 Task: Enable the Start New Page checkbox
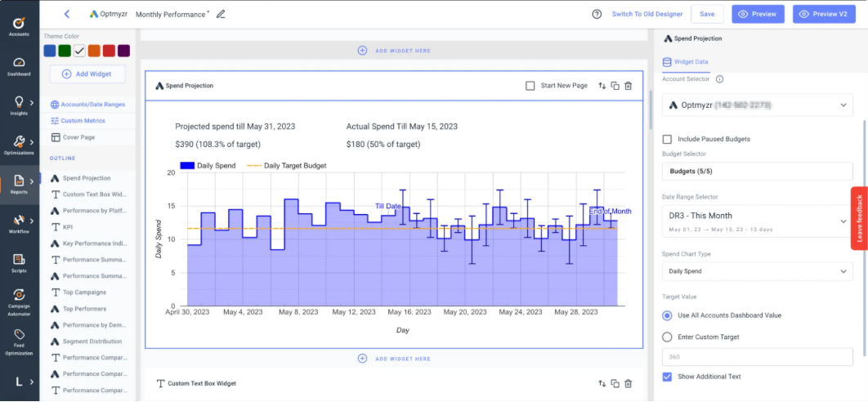click(x=530, y=86)
